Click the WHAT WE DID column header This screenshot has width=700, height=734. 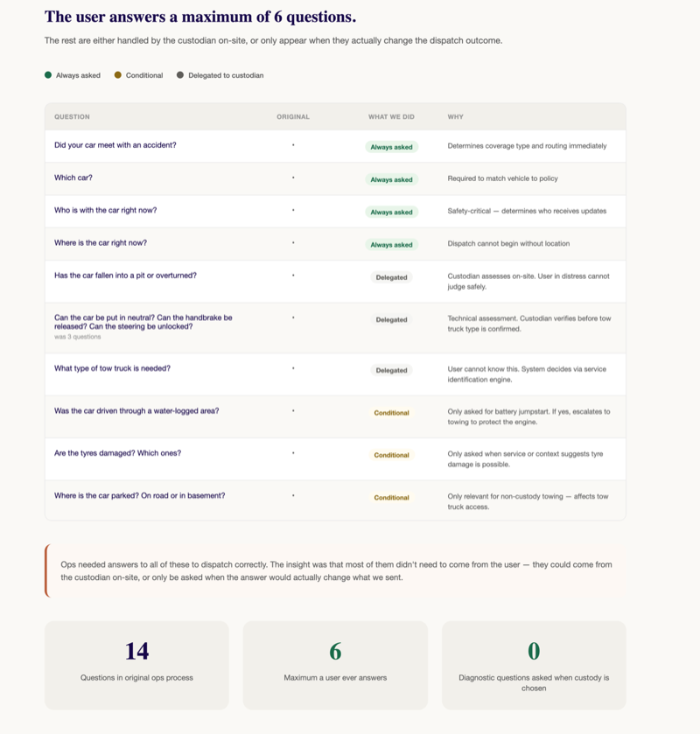click(x=391, y=116)
